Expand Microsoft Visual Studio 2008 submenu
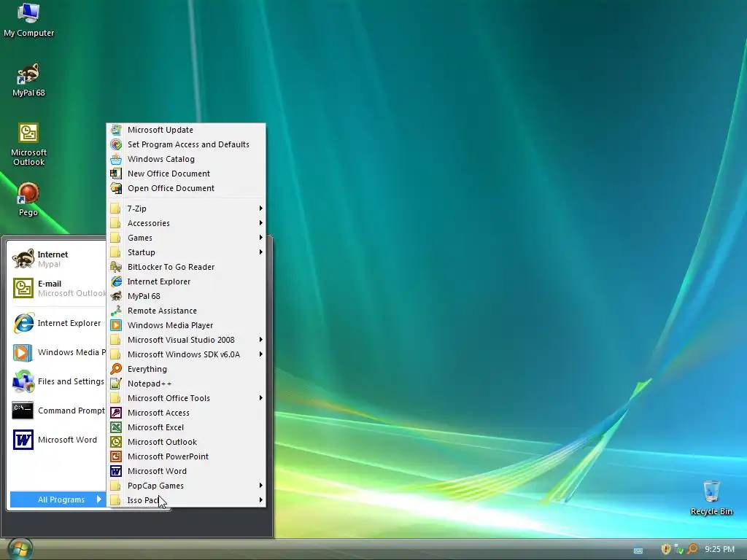This screenshot has height=560, width=747. (186, 340)
